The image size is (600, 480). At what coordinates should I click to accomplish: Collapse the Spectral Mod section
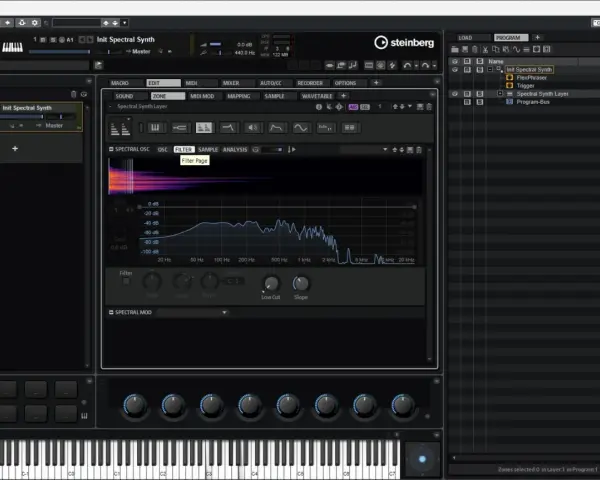click(111, 312)
